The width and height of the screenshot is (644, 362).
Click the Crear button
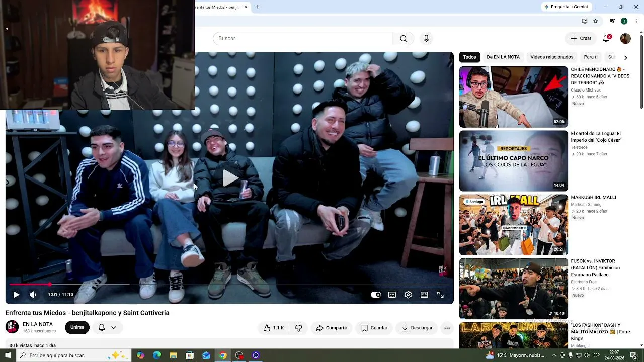click(581, 38)
